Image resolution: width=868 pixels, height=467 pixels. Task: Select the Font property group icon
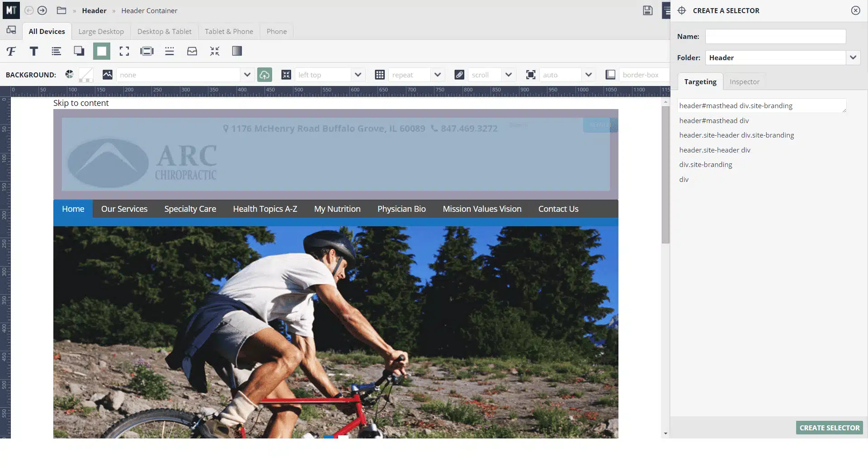pos(11,51)
